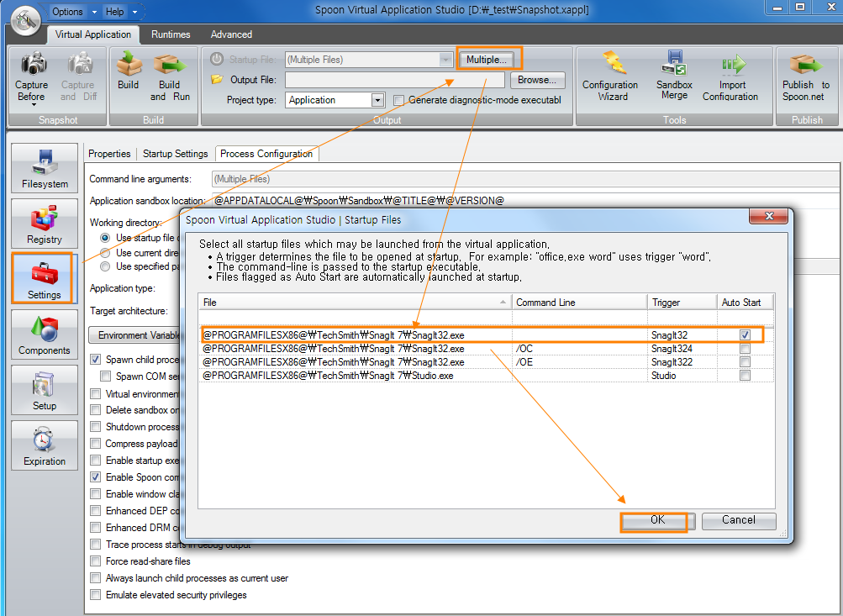Switch to Virtual Application ribbon tab
The width and height of the screenshot is (843, 616).
pos(93,34)
